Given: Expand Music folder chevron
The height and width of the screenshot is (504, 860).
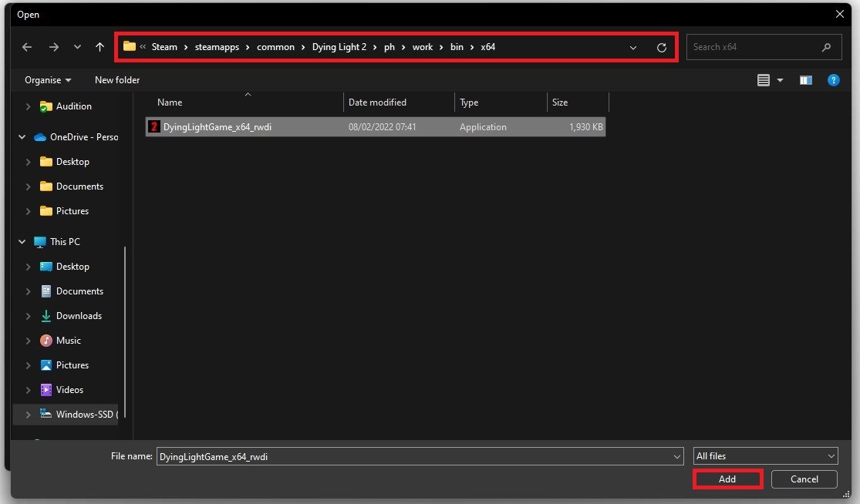Looking at the screenshot, I should coord(28,341).
